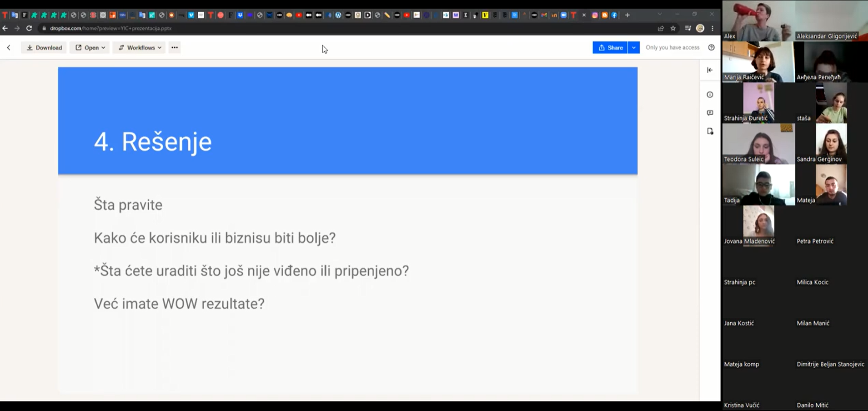Click the blue Share button

610,47
